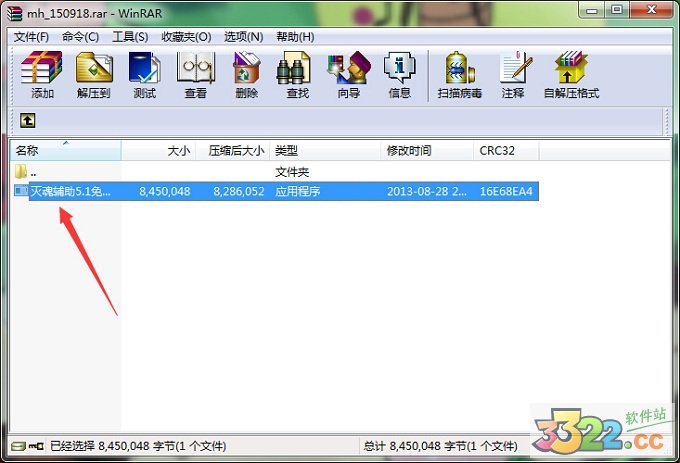Sort by 大小 column header
This screenshot has height=463, width=680.
pyautogui.click(x=159, y=150)
